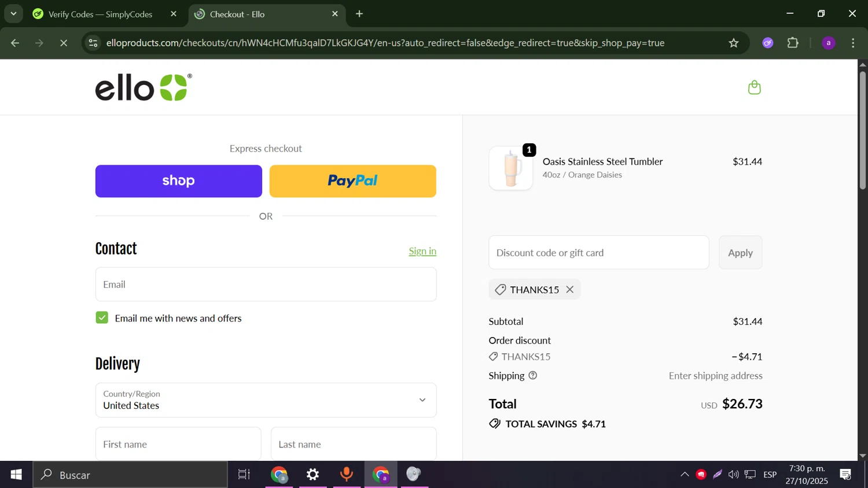Expand the Country/Region dropdown
The height and width of the screenshot is (488, 868).
pos(266,400)
